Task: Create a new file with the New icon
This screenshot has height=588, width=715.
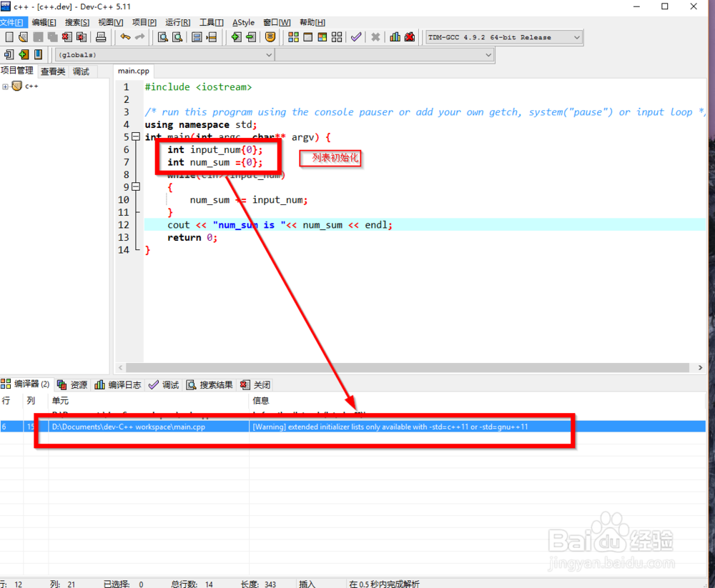Action: [8, 36]
